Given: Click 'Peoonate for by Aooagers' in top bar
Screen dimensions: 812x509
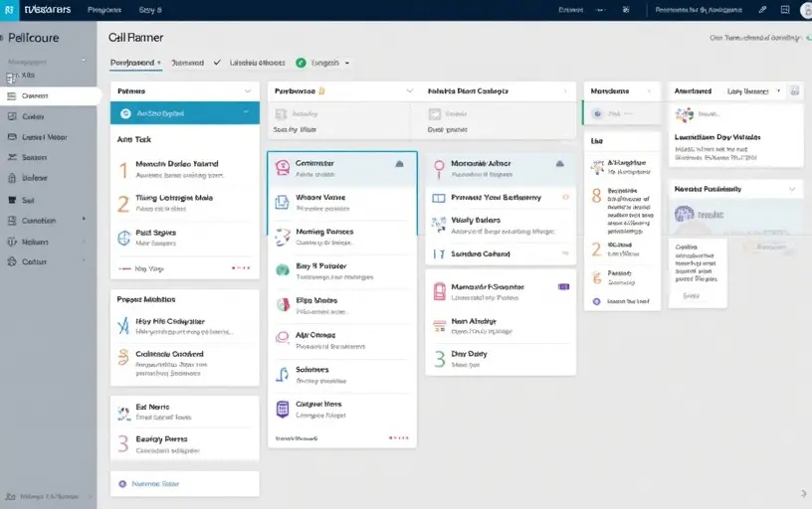Looking at the screenshot, I should [699, 10].
